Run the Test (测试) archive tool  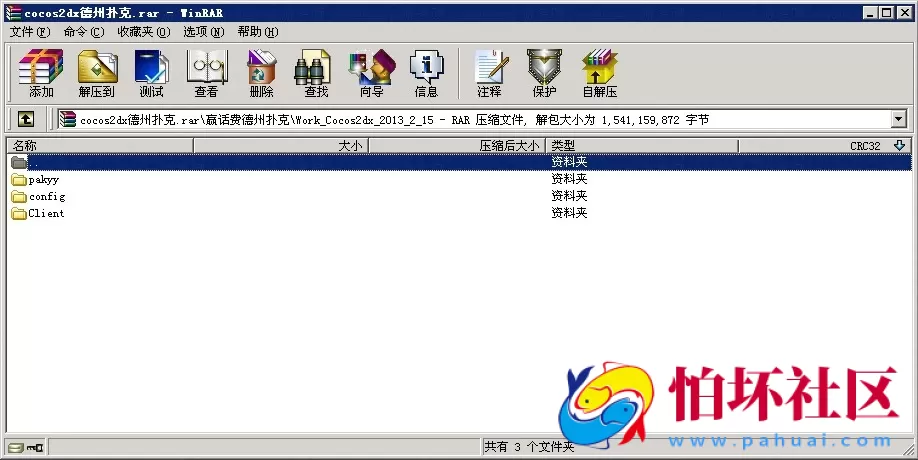[151, 73]
